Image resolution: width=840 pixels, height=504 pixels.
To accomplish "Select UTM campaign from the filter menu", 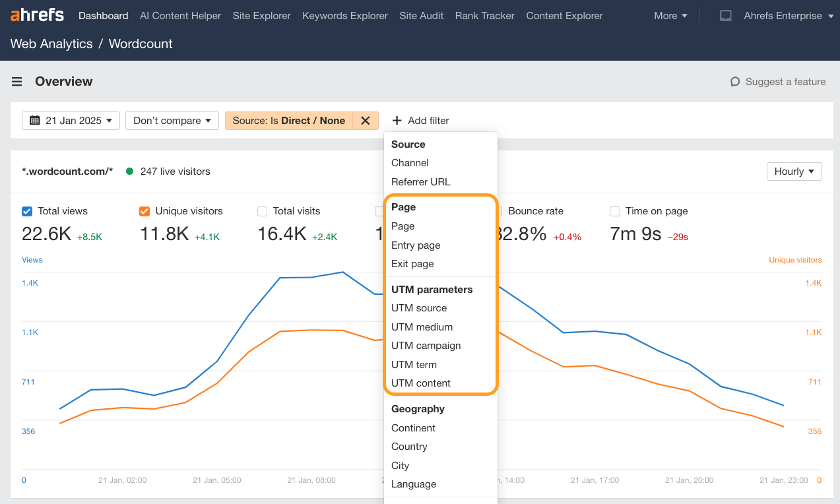I will 426,345.
